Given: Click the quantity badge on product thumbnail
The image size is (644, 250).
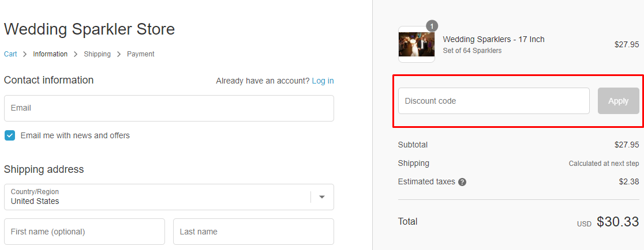Looking at the screenshot, I should (432, 26).
